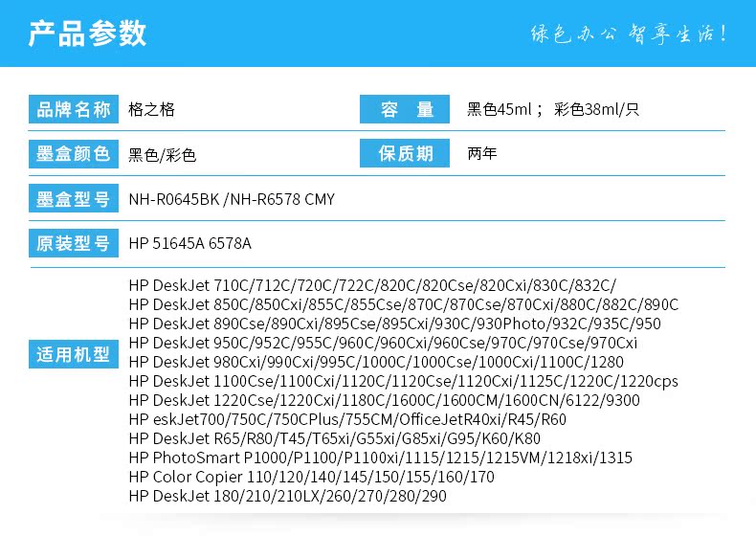
Task: Select the 墨盒颜色 label
Action: 74,154
